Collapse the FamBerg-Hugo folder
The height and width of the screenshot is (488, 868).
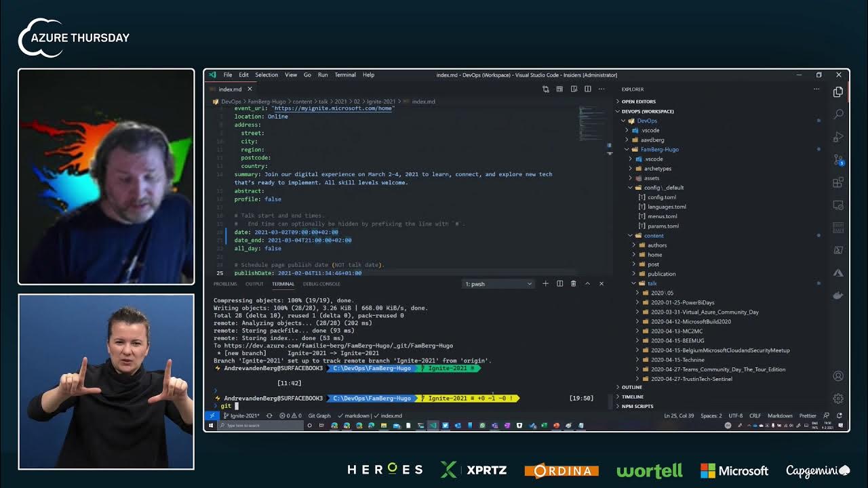tap(659, 149)
